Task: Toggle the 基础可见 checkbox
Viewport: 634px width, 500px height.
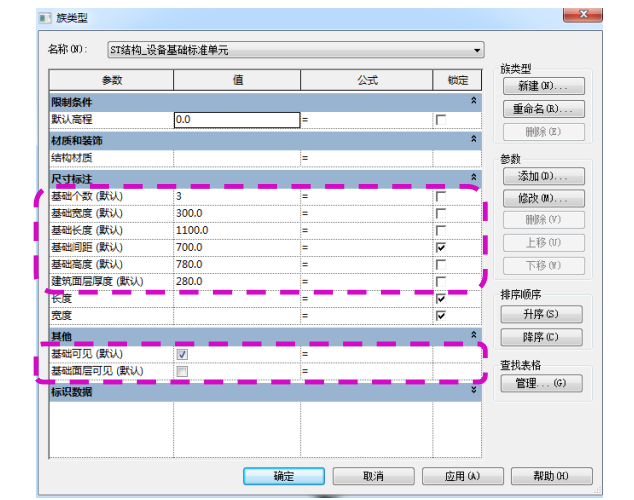Action: [x=182, y=354]
